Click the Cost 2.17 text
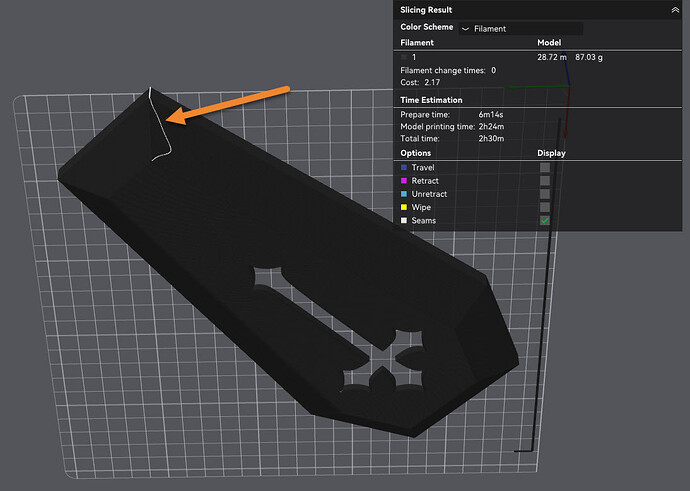 420,82
